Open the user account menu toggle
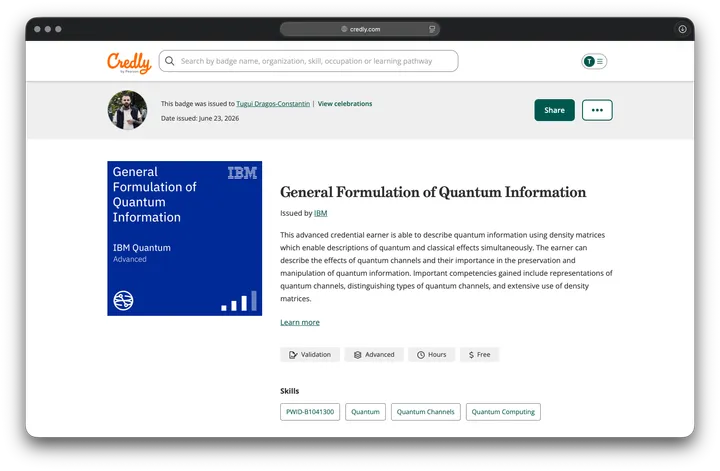Image resolution: width=720 pixels, height=471 pixels. (594, 61)
